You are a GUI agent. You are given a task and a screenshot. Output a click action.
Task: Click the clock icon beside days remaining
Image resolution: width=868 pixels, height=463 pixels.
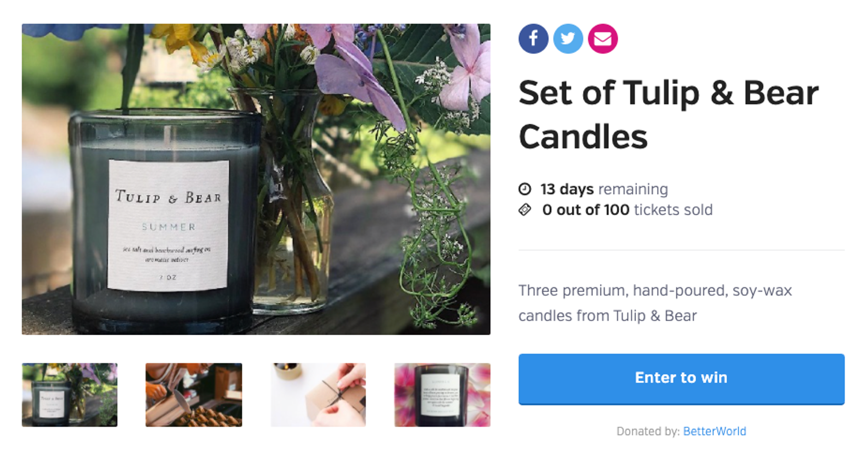(525, 189)
